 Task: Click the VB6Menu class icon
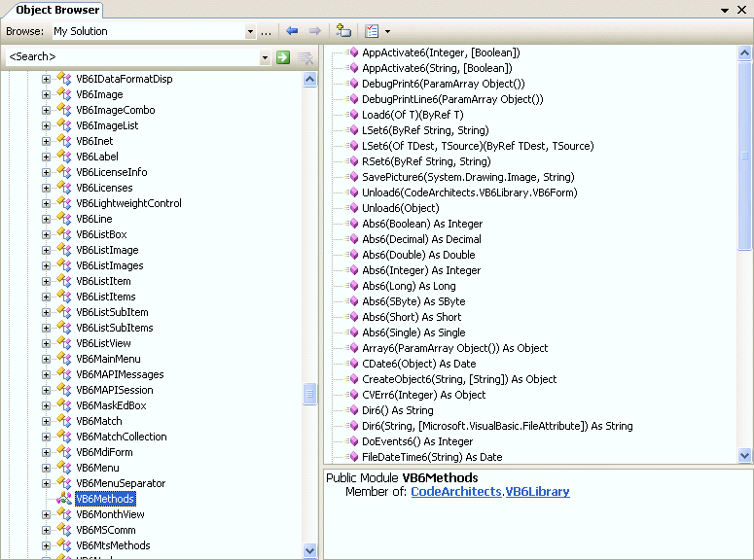pos(64,468)
